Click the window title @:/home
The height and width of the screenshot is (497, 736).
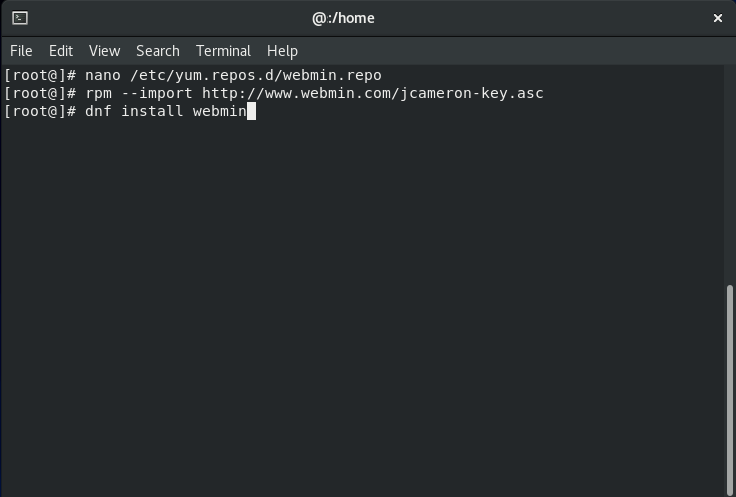tap(343, 18)
